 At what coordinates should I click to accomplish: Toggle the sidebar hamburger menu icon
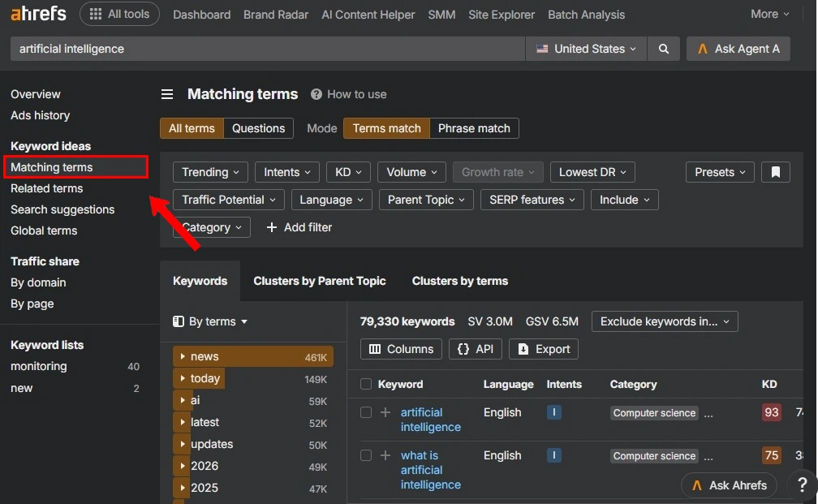tap(167, 94)
